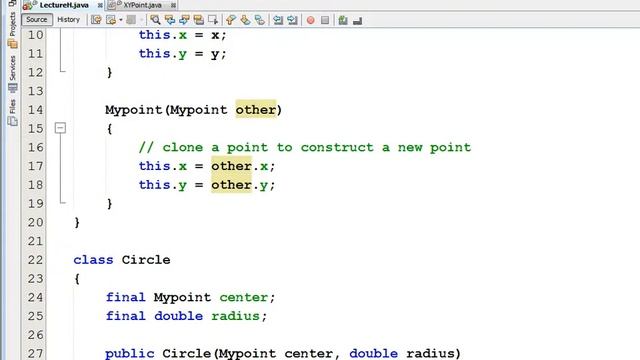Click the greyed-out Forward navigation icon
The height and width of the screenshot is (360, 640).
click(x=131, y=20)
